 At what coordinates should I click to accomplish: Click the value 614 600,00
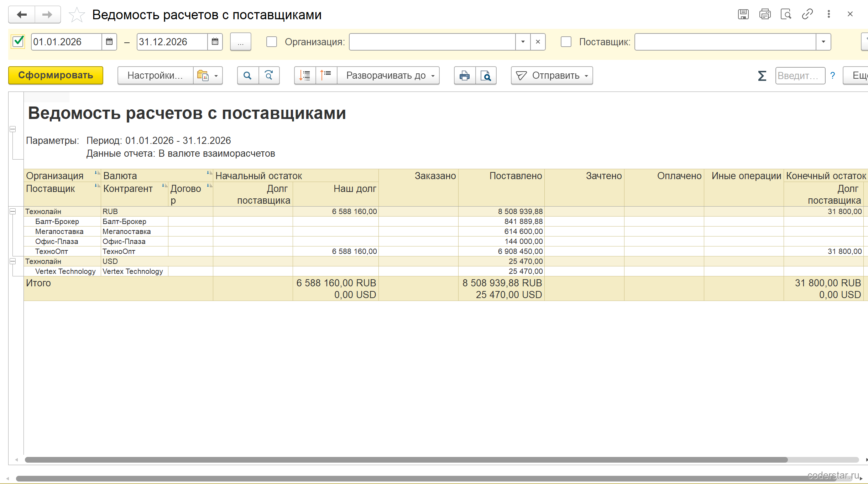(523, 231)
